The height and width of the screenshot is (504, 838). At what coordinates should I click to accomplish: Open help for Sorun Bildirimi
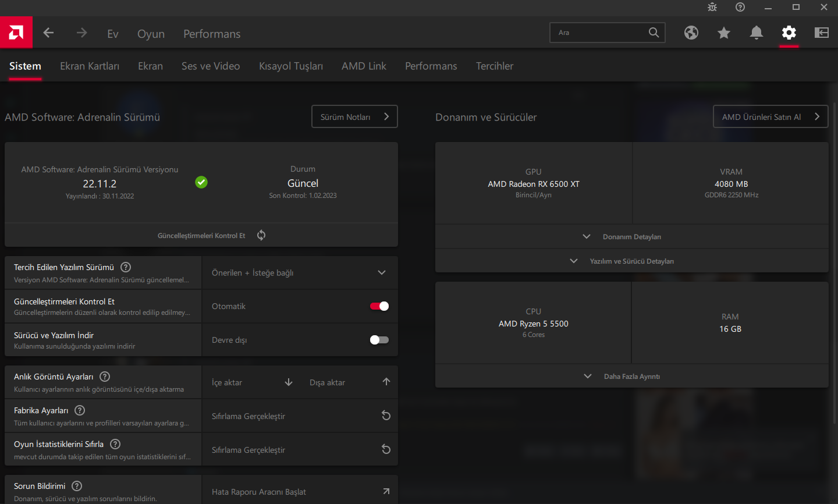pyautogui.click(x=77, y=486)
